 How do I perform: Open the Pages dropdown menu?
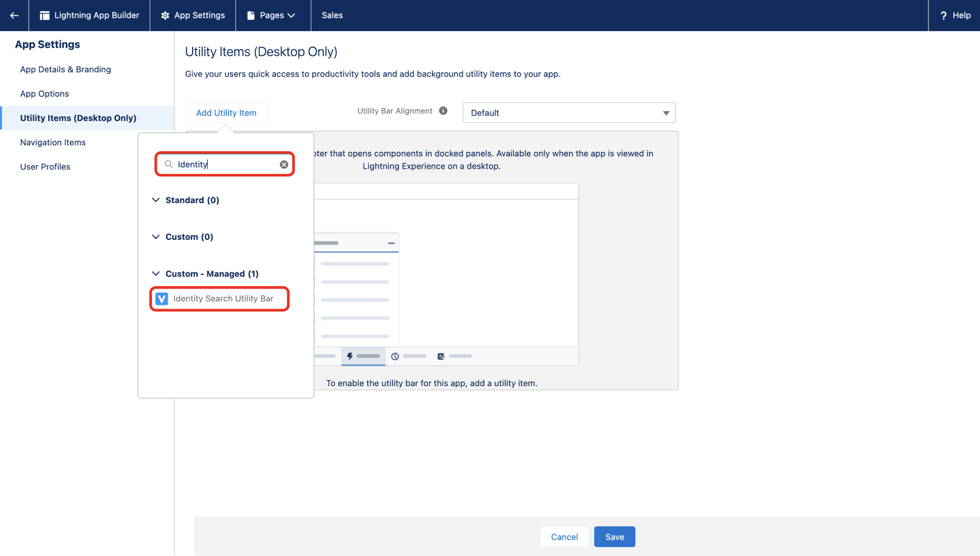pyautogui.click(x=273, y=16)
